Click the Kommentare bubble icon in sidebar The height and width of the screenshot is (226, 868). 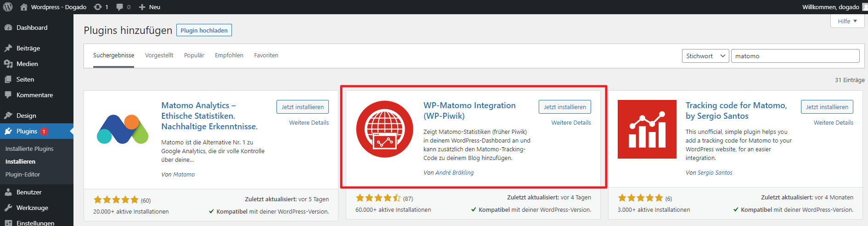click(x=8, y=95)
